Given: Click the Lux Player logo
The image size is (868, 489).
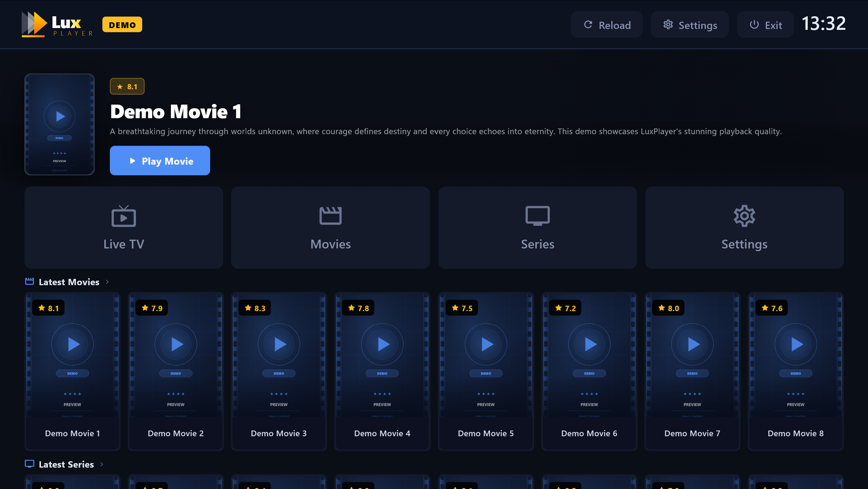Looking at the screenshot, I should tap(57, 24).
